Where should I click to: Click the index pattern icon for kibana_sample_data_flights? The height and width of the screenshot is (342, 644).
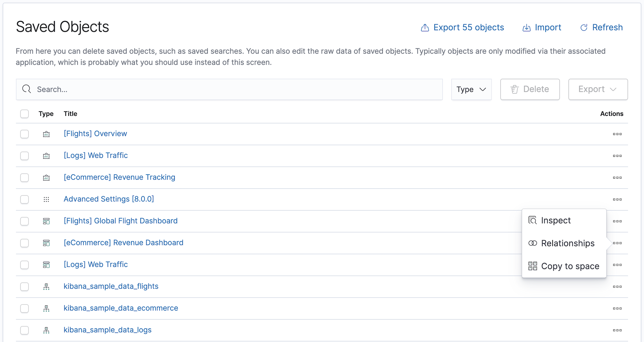46,287
